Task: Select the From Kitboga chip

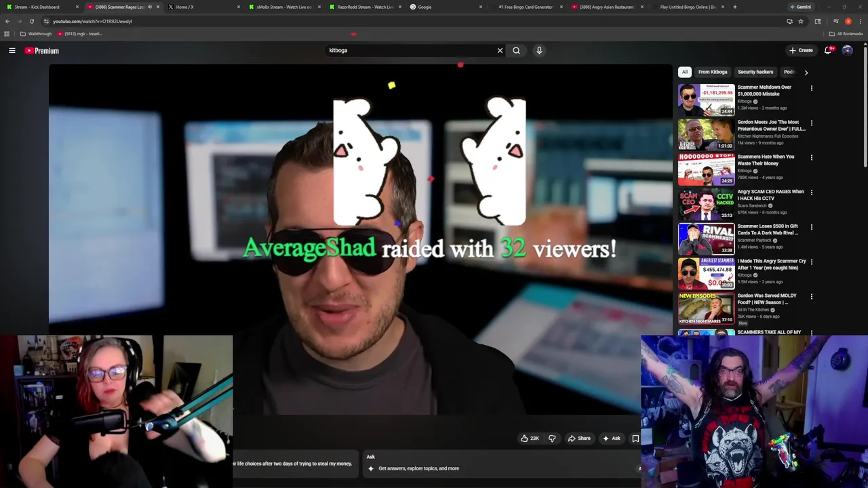Action: coord(713,72)
